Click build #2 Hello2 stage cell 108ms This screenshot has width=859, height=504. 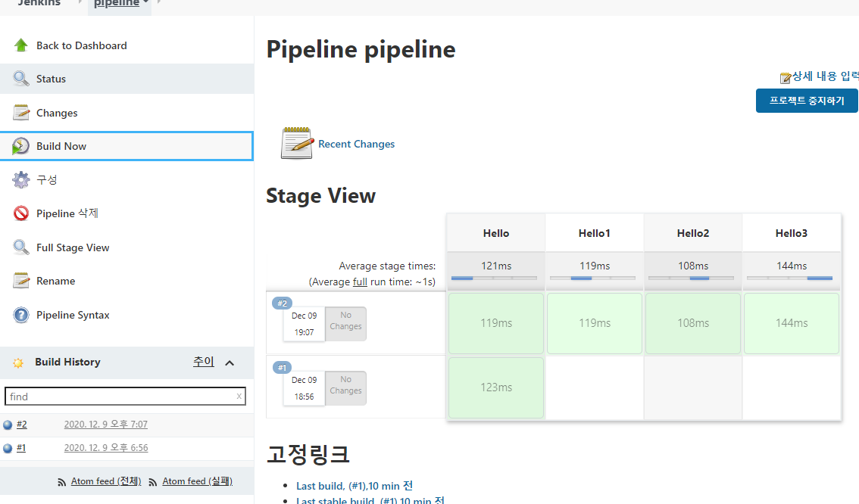pyautogui.click(x=693, y=323)
